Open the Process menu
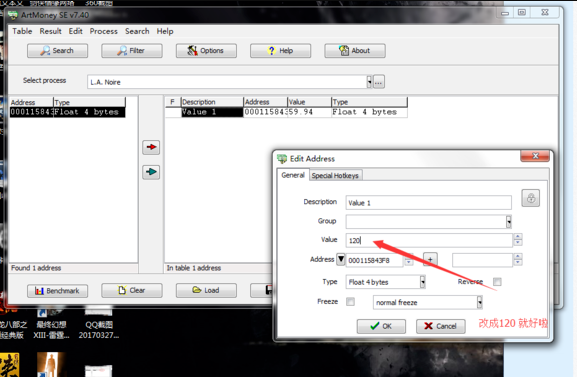This screenshot has width=577, height=377. click(x=103, y=31)
